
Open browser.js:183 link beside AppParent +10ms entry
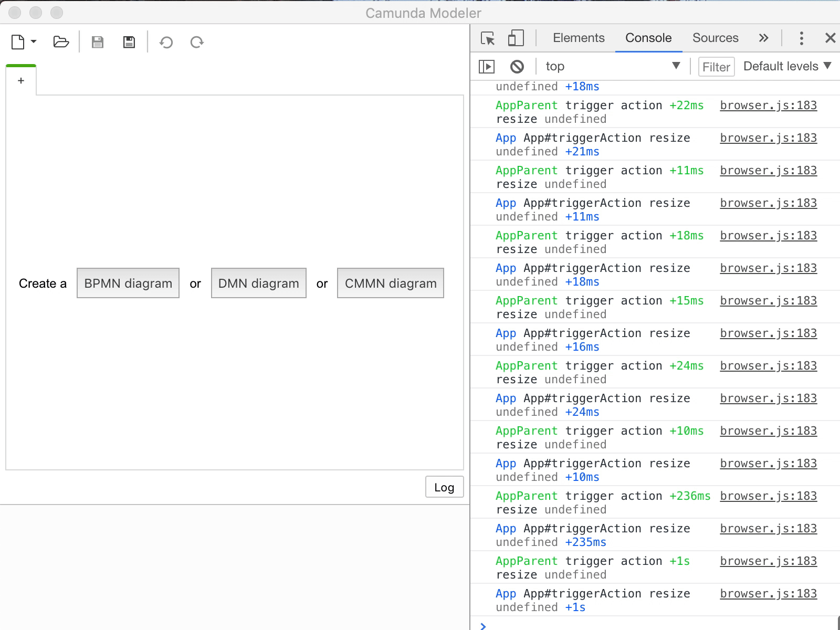(x=769, y=430)
